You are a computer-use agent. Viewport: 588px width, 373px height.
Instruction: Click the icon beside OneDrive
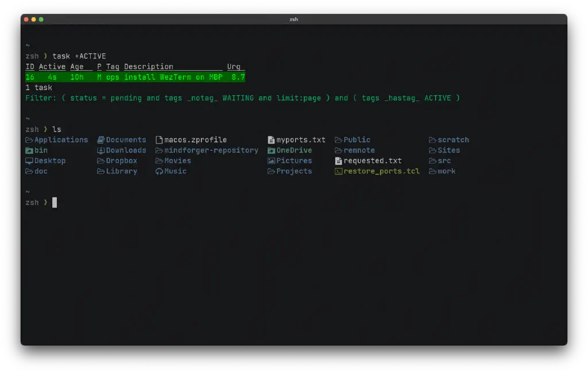271,150
